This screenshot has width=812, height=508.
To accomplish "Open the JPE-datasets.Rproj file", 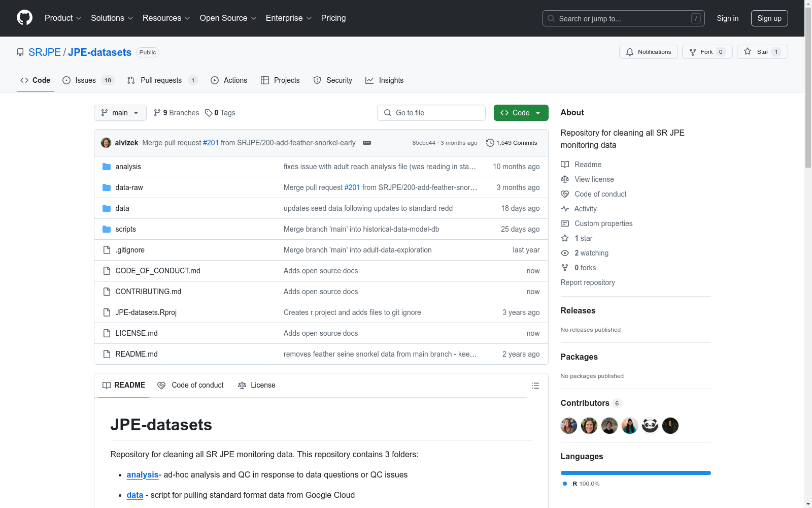I will (146, 312).
